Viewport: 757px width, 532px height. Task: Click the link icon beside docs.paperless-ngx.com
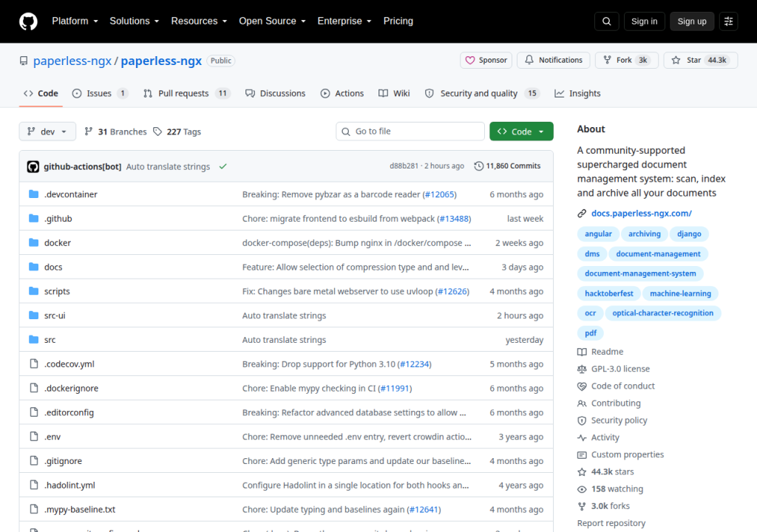[582, 214]
